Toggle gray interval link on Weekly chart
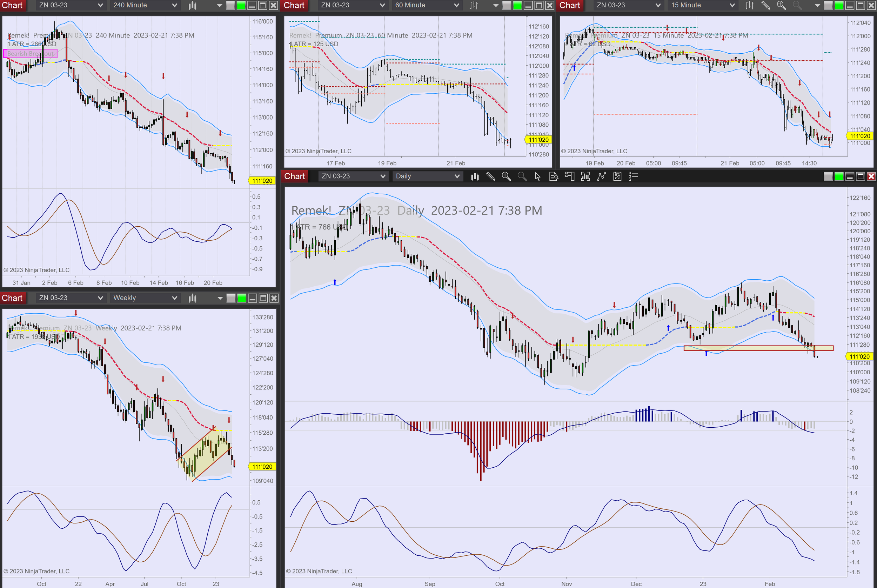The height and width of the screenshot is (588, 877). [231, 298]
